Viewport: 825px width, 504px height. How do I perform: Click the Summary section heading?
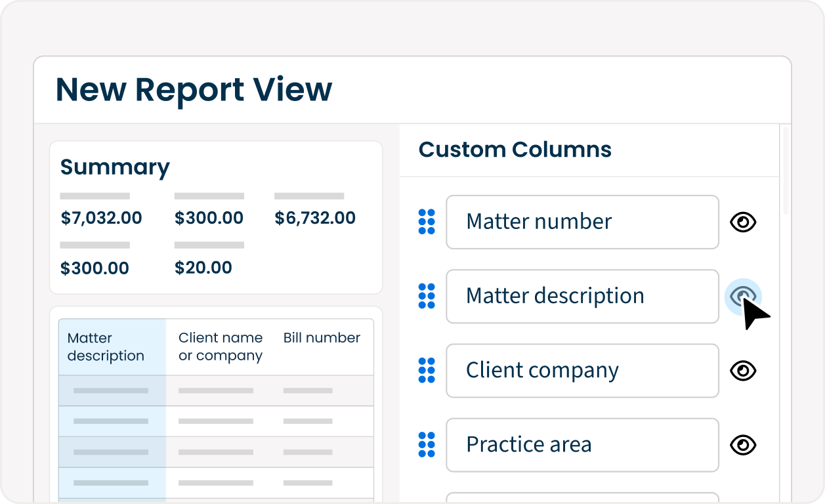[x=115, y=167]
